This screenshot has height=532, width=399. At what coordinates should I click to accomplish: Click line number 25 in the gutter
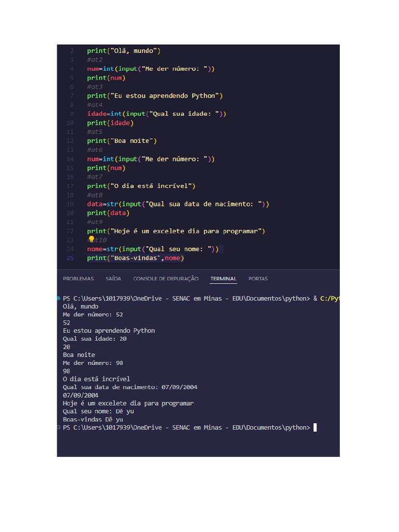pos(70,258)
